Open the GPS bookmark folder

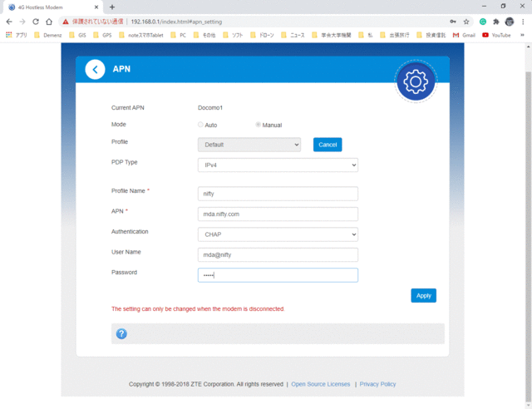pos(102,35)
